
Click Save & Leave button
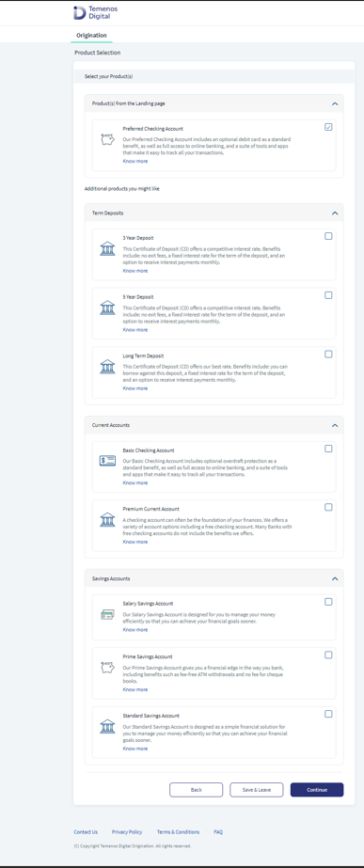(257, 790)
